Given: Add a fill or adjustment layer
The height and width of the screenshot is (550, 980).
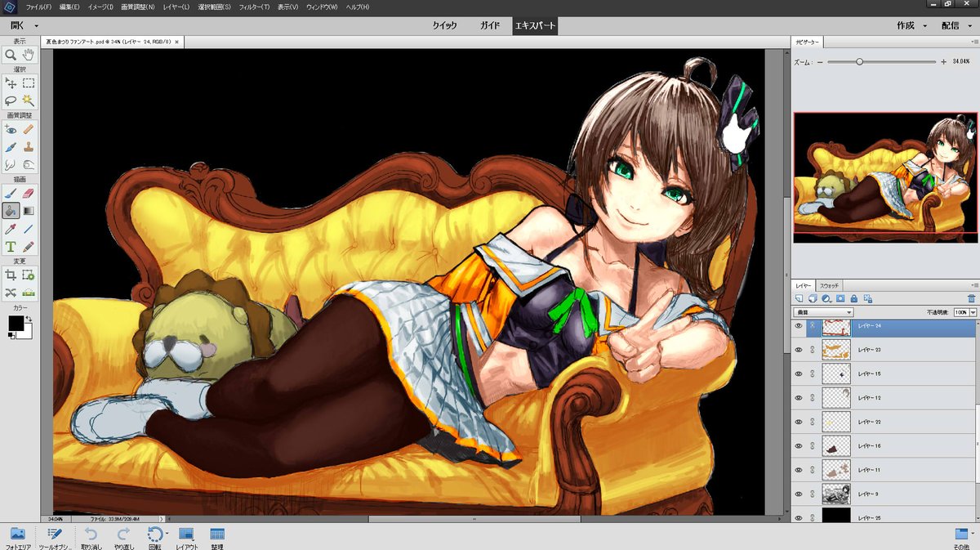Looking at the screenshot, I should coord(826,299).
